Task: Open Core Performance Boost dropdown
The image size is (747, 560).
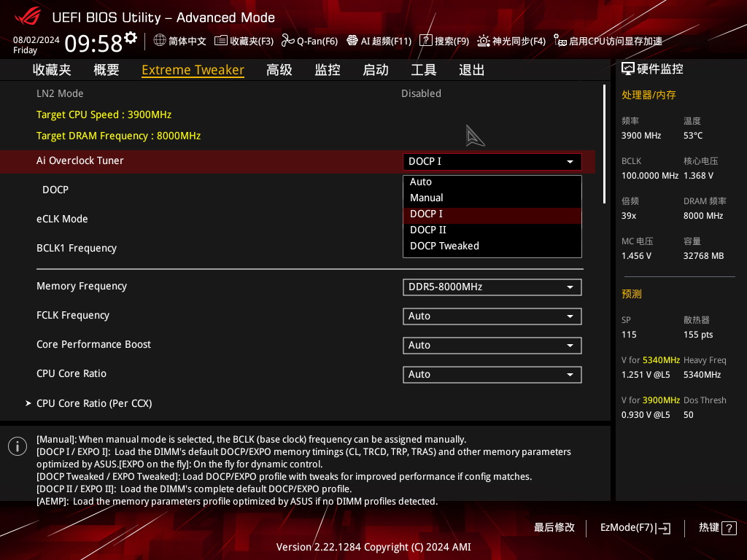Action: tap(492, 345)
